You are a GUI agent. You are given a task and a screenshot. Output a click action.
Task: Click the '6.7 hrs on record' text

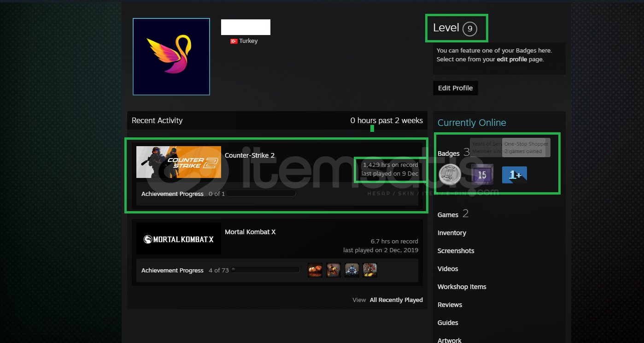[x=394, y=241]
